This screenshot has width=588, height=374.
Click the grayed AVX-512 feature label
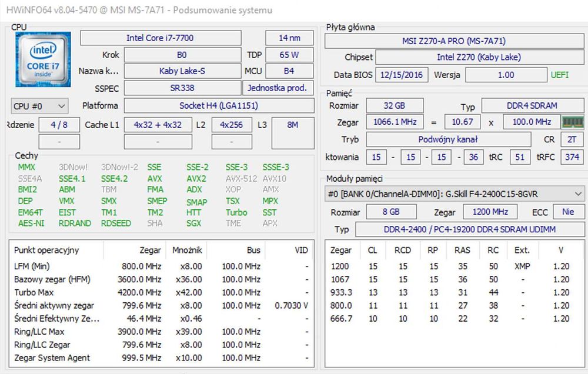(x=242, y=179)
